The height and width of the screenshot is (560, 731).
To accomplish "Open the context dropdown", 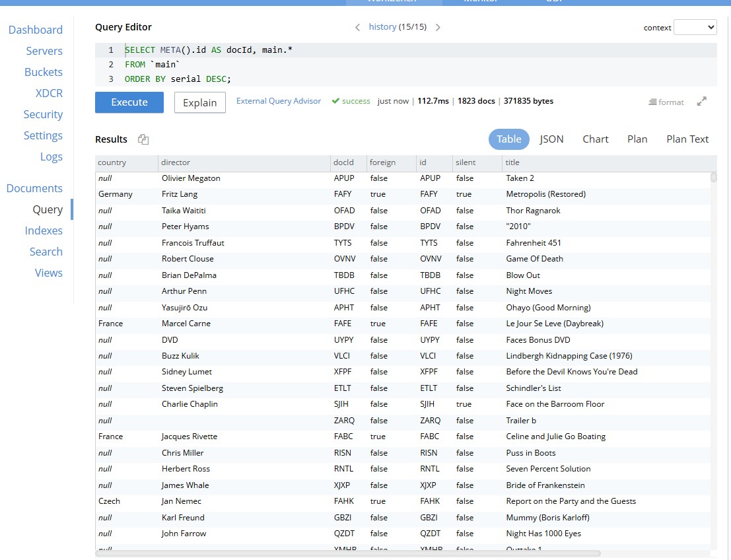I will [x=695, y=27].
